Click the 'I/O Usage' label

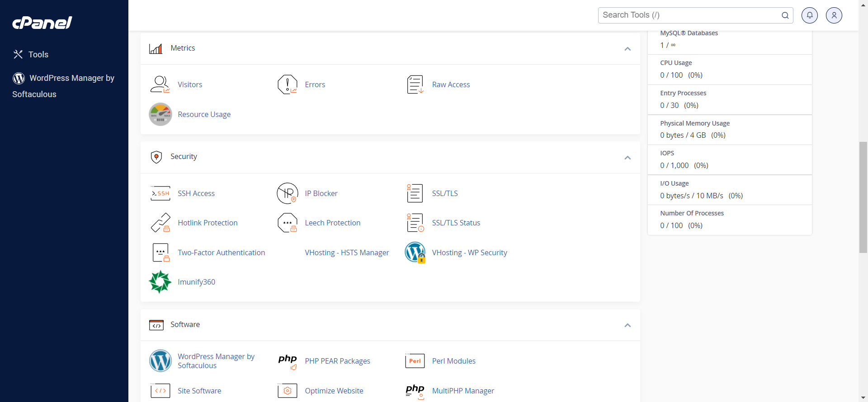(675, 183)
